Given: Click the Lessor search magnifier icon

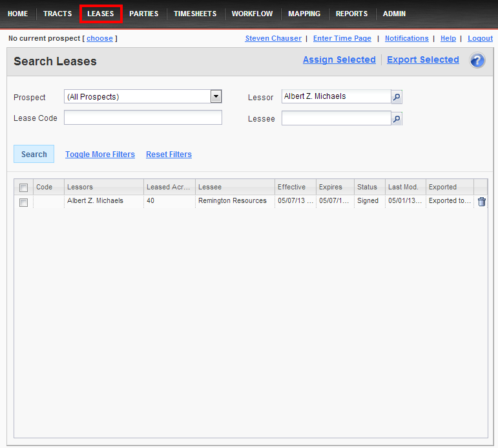Looking at the screenshot, I should 397,97.
